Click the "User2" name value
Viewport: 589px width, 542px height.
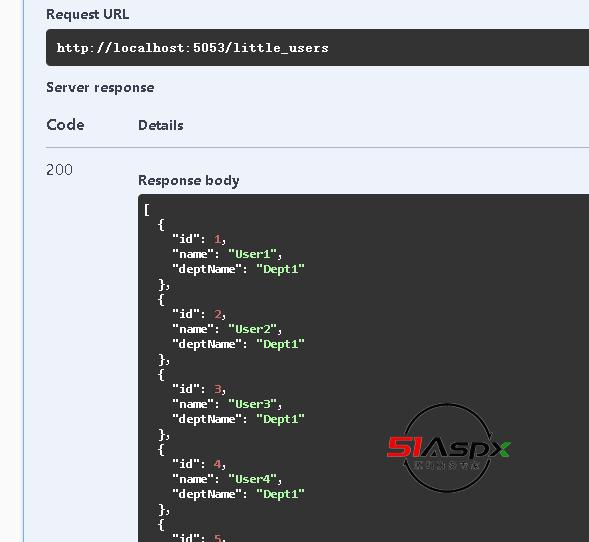click(x=252, y=329)
